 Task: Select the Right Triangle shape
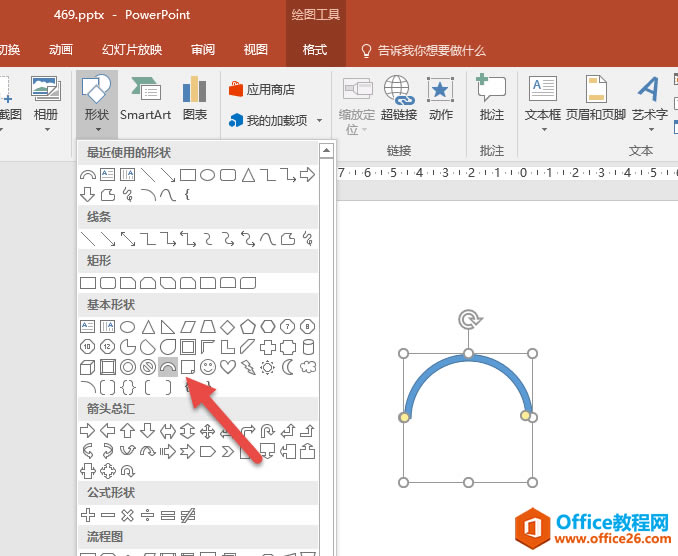(x=168, y=327)
